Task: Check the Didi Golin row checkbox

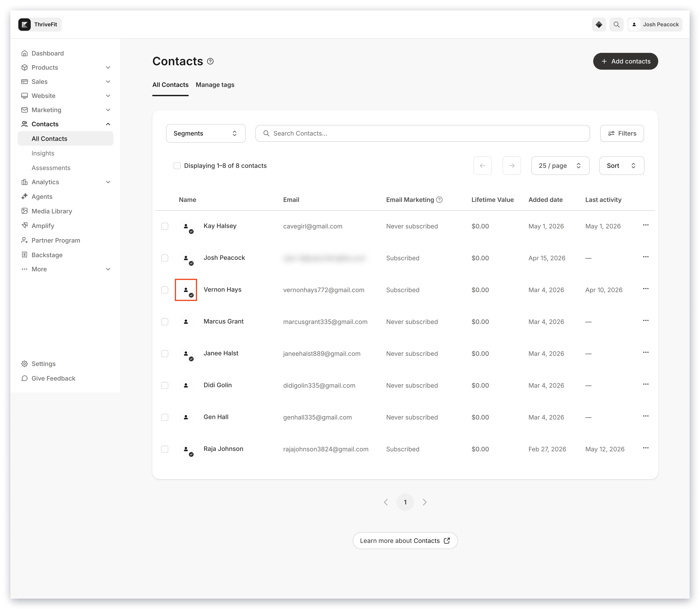Action: pos(165,385)
